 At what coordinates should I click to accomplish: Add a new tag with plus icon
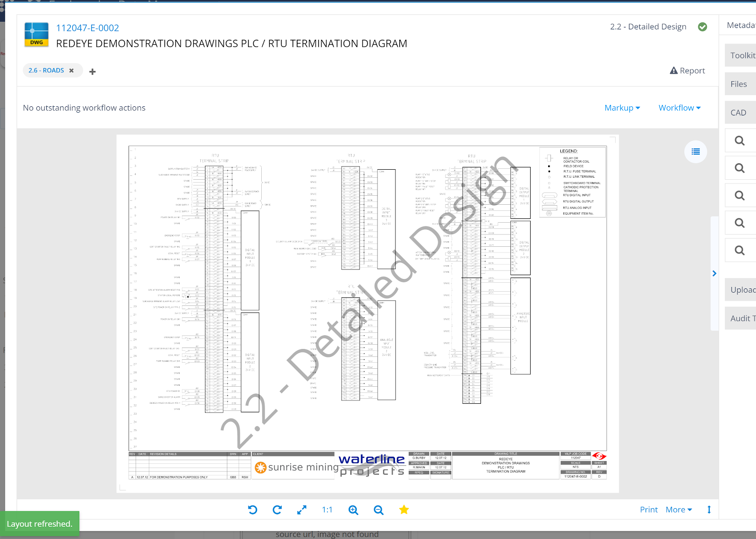[93, 71]
